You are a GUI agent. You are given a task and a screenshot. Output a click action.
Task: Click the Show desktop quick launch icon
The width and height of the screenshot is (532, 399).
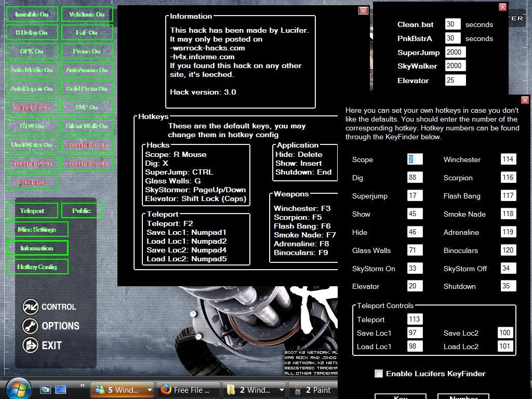60,390
